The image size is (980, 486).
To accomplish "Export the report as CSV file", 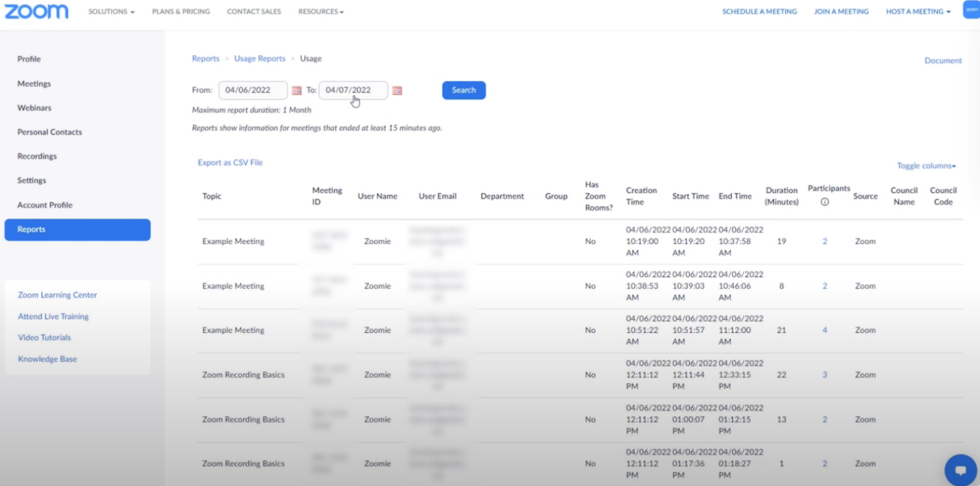I will pos(230,162).
